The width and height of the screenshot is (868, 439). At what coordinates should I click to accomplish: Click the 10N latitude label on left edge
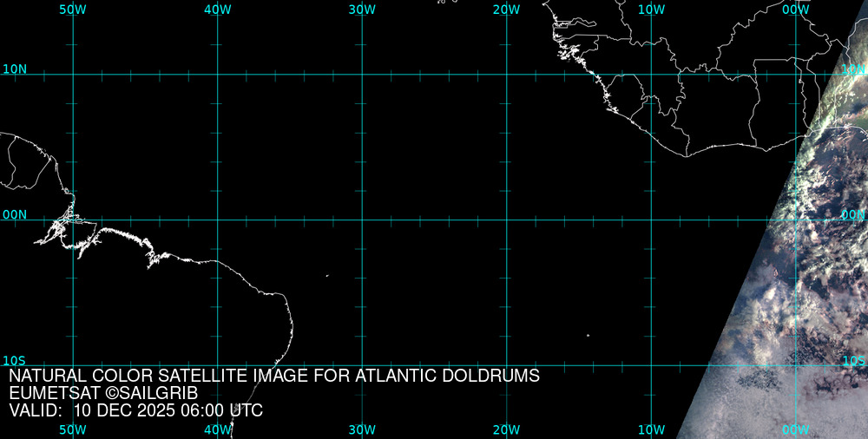pos(14,69)
